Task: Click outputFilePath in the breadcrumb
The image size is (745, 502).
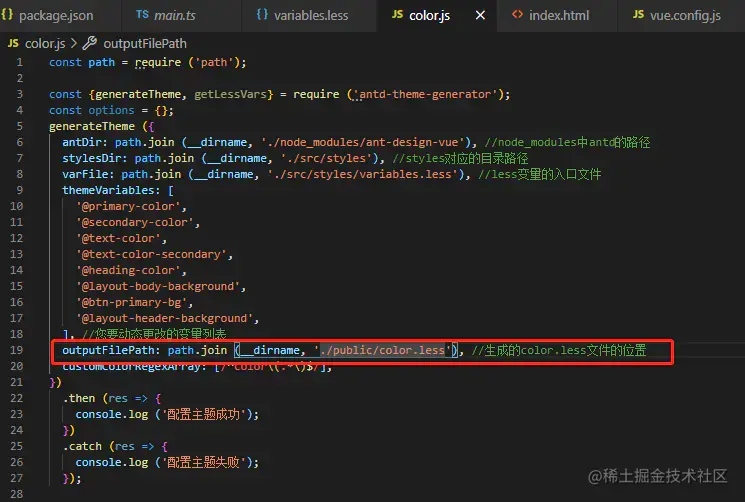Action: [145, 44]
